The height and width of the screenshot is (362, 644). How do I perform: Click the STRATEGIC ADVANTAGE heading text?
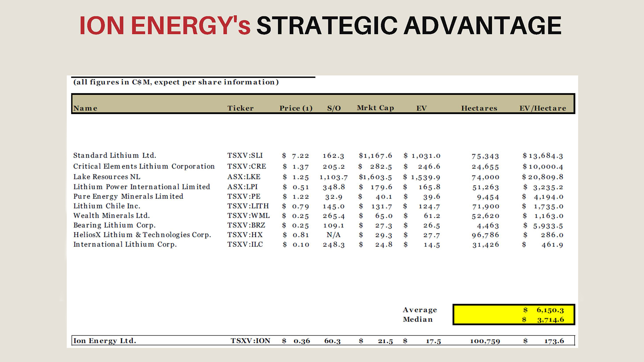[x=409, y=26]
